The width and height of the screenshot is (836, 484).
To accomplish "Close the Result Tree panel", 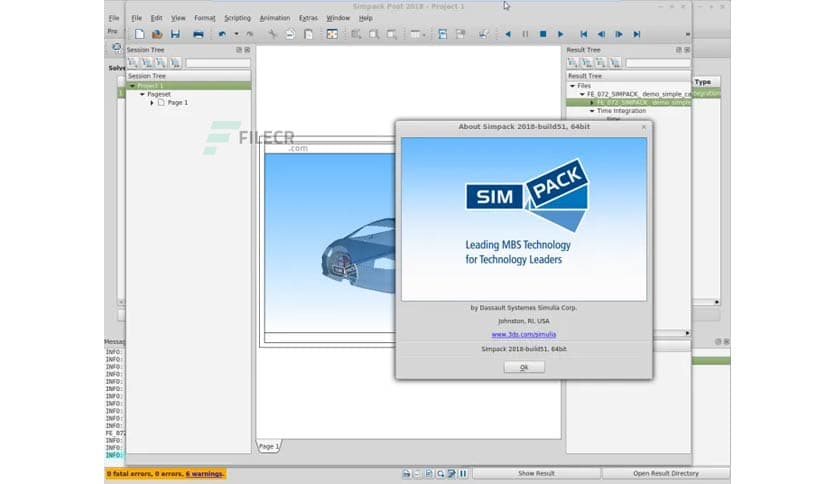I will [687, 50].
